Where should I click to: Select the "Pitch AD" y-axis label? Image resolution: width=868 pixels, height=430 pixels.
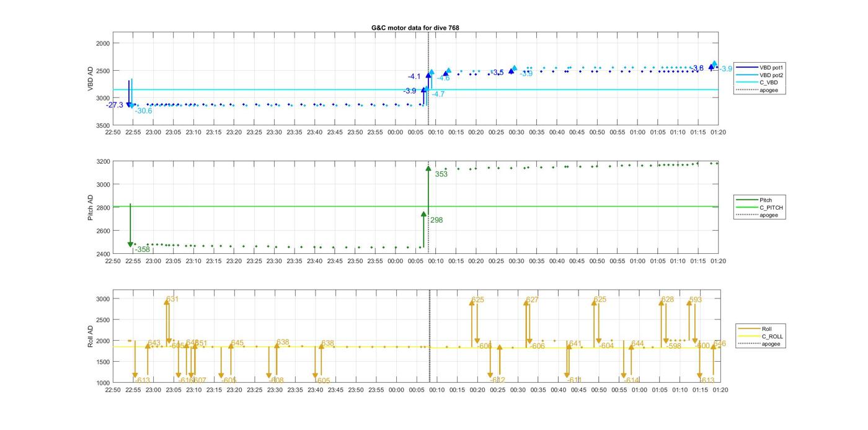91,208
